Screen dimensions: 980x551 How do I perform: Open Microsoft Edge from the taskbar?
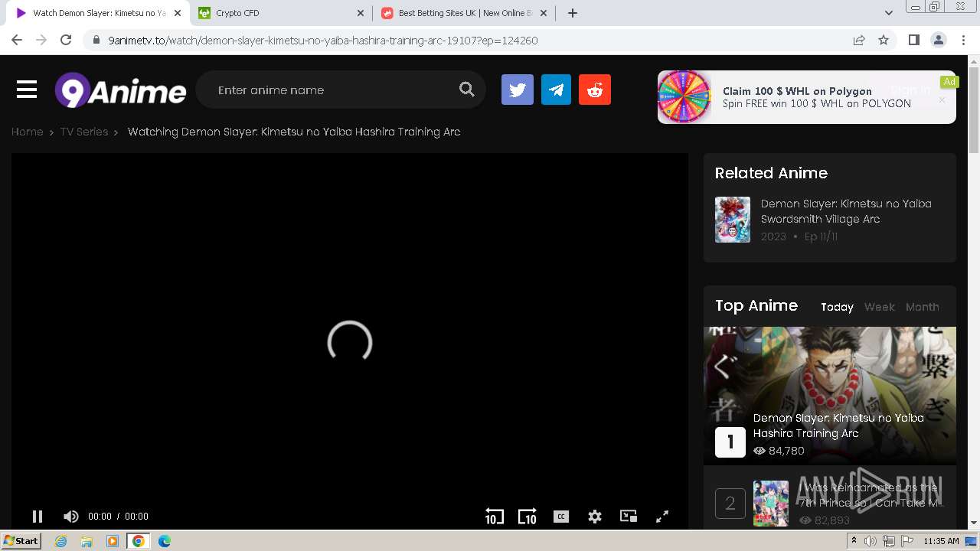point(164,541)
